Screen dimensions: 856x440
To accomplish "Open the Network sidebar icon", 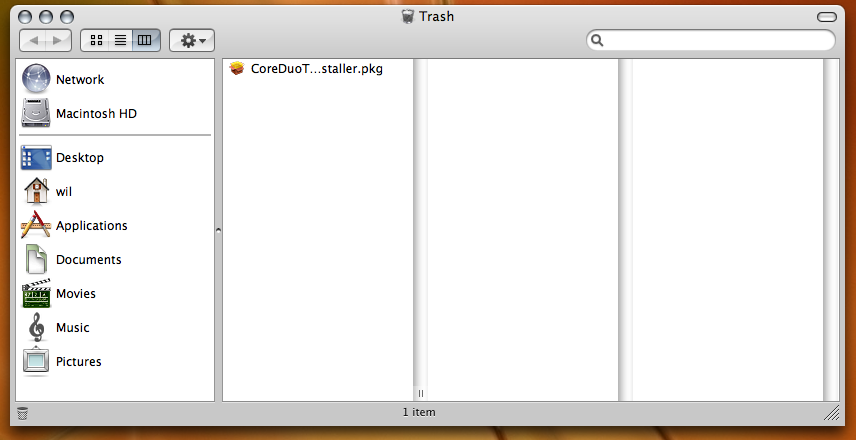I will pos(36,79).
